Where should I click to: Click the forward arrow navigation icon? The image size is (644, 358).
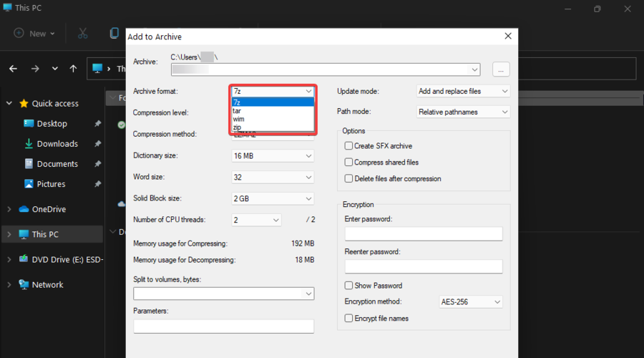tap(35, 69)
